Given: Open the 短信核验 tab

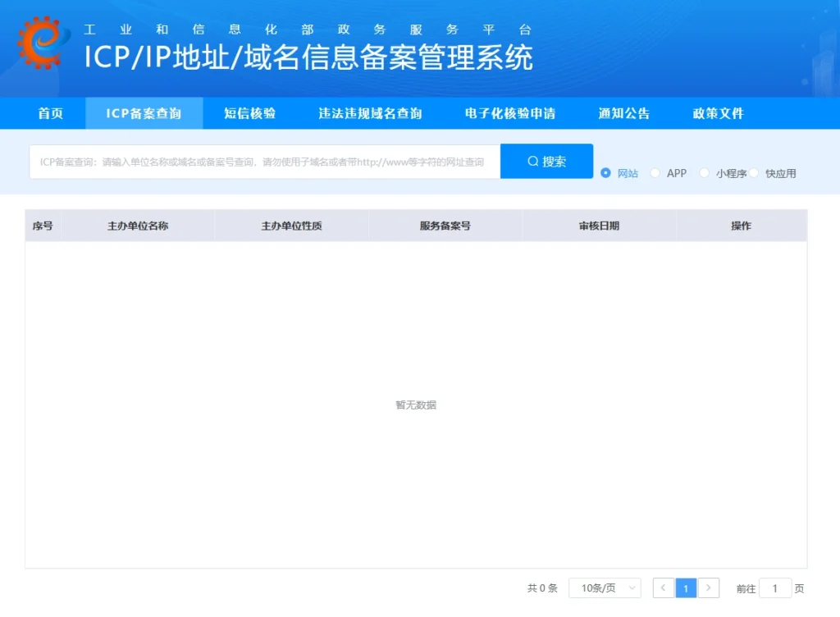Looking at the screenshot, I should [249, 114].
